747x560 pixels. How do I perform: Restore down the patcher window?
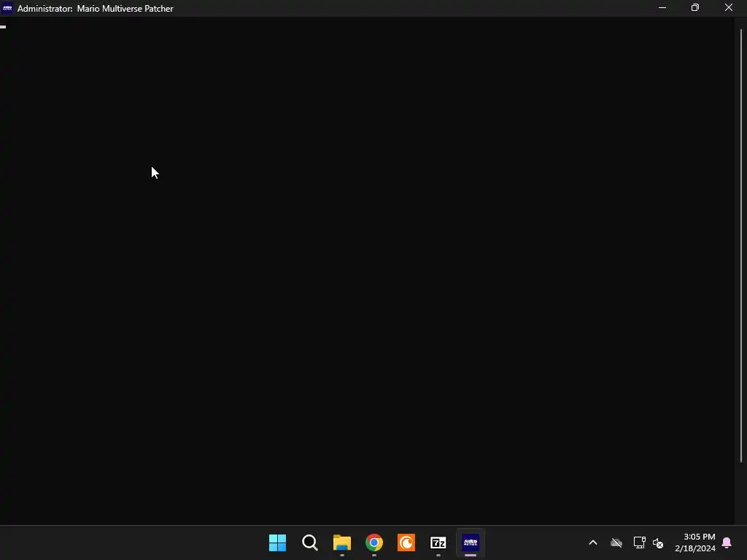click(x=695, y=7)
